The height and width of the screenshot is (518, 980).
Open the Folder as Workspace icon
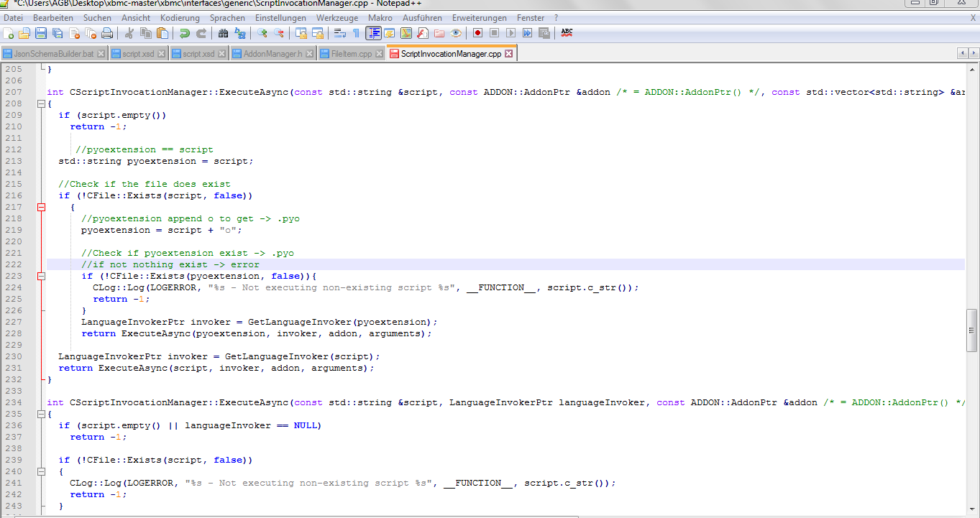[x=439, y=33]
